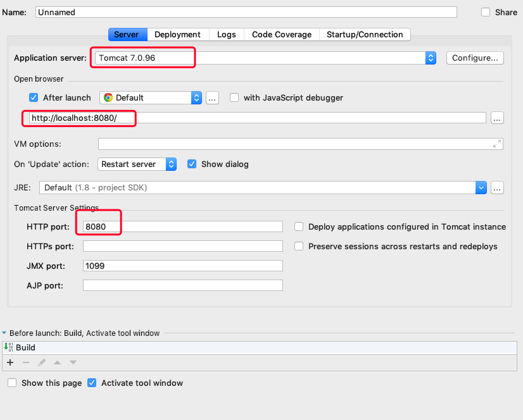The image size is (523, 420).
Task: Click the Configure... button
Action: [475, 58]
